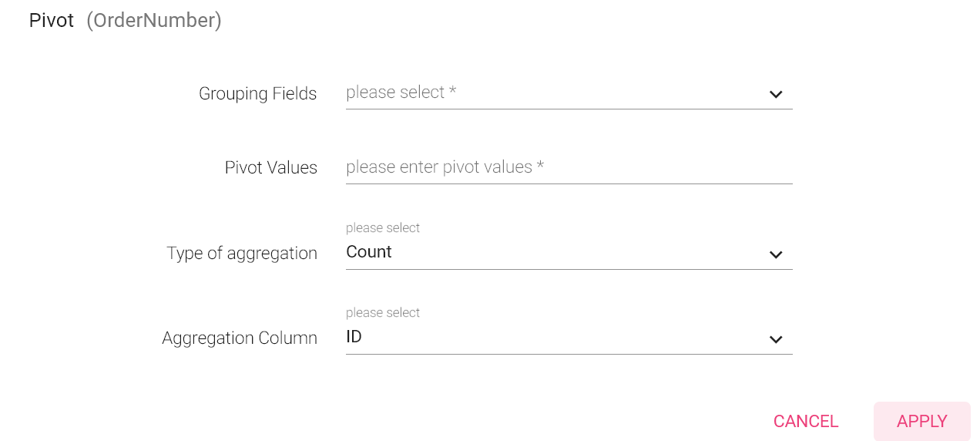Viewport: 980px width, 441px height.
Task: Click the 'Aggregation Column' label
Action: coord(239,338)
